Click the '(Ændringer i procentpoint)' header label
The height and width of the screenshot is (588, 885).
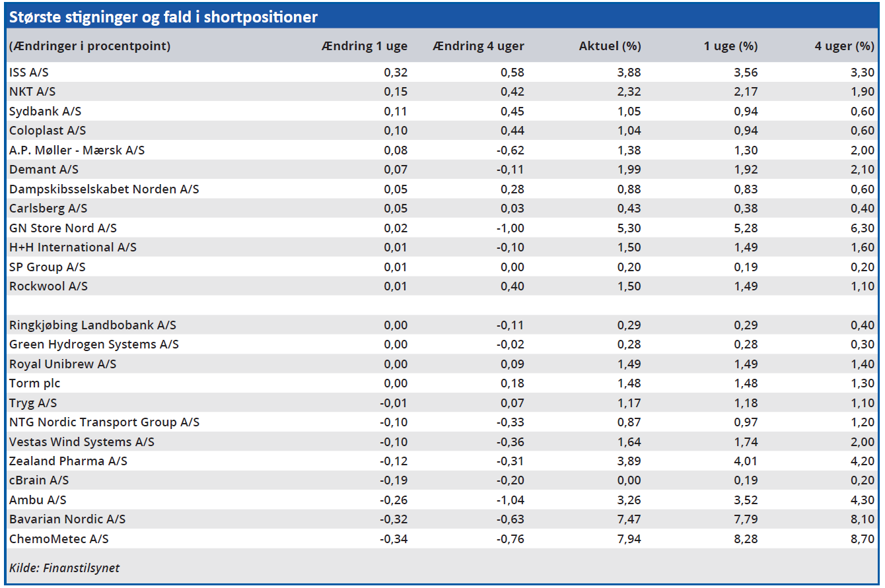click(90, 46)
